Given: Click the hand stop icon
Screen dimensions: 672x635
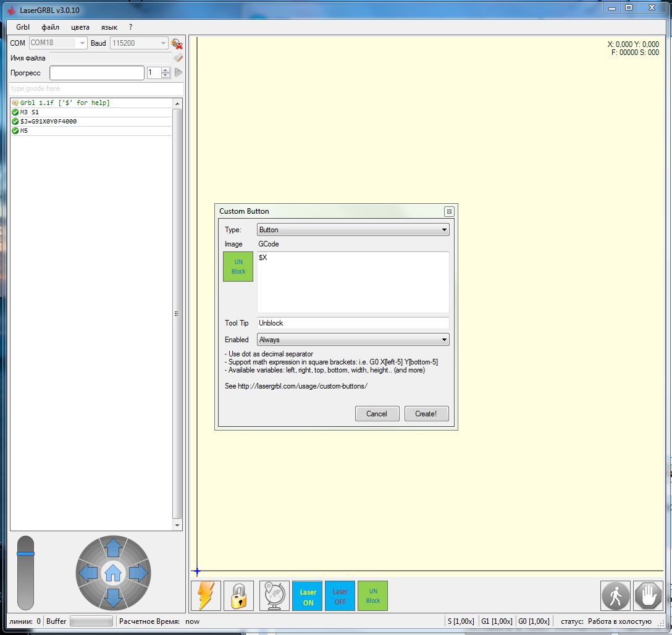Looking at the screenshot, I should [x=648, y=595].
